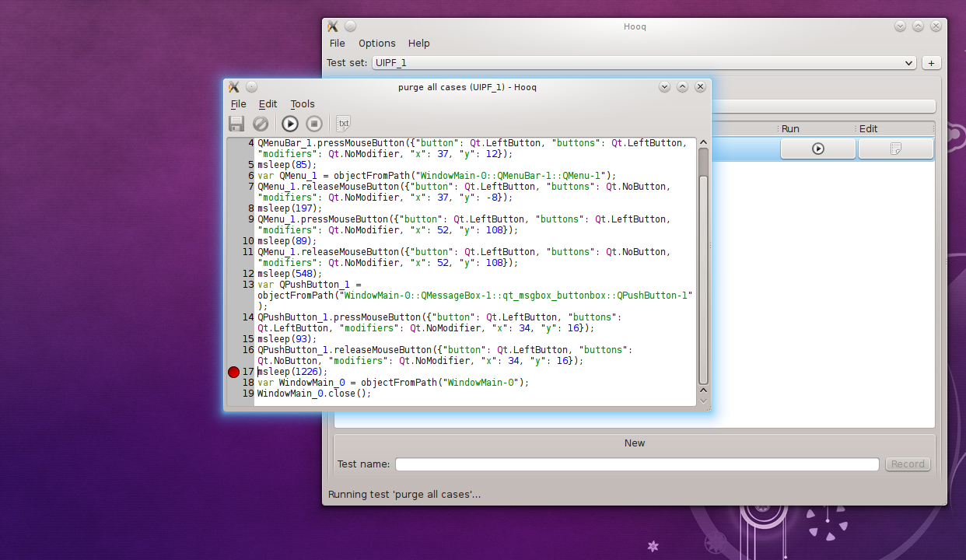Image resolution: width=966 pixels, height=560 pixels.
Task: Click the Save icon in editor toolbar
Action: click(x=236, y=124)
